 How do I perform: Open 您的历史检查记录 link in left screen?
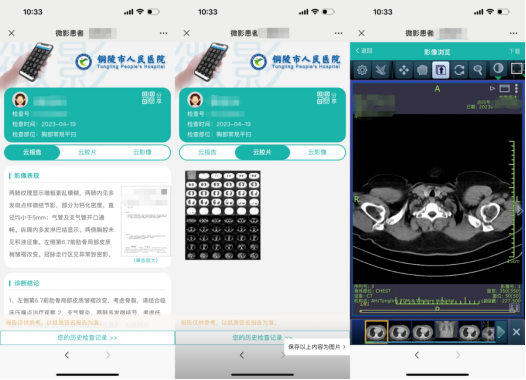tap(87, 338)
